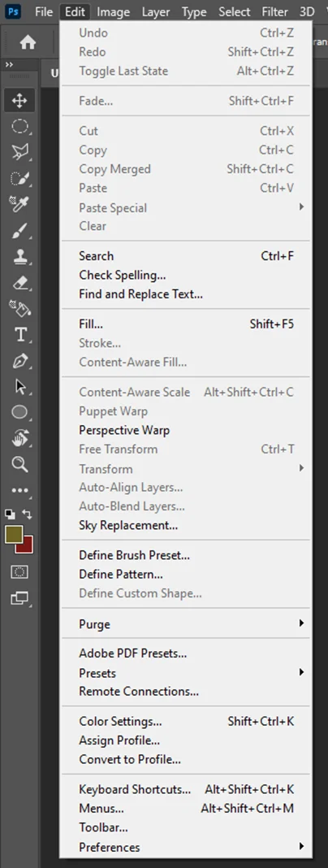Activate the Pen tool

point(20,361)
